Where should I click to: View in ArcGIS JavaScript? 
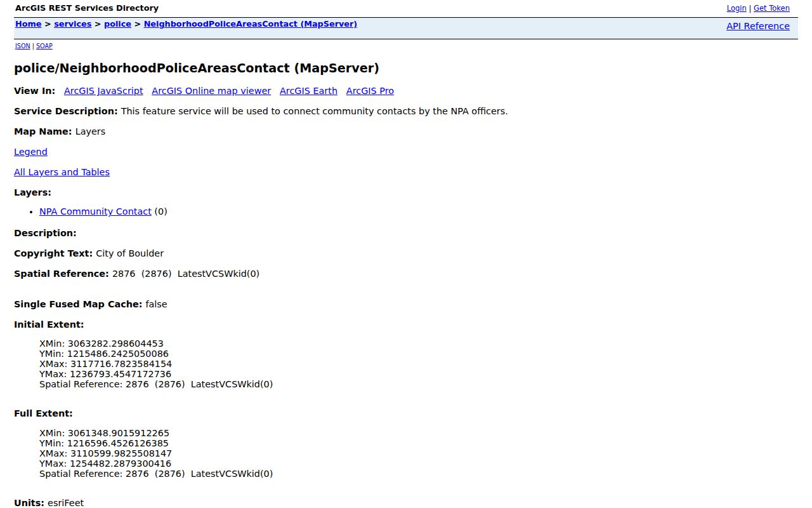click(103, 91)
